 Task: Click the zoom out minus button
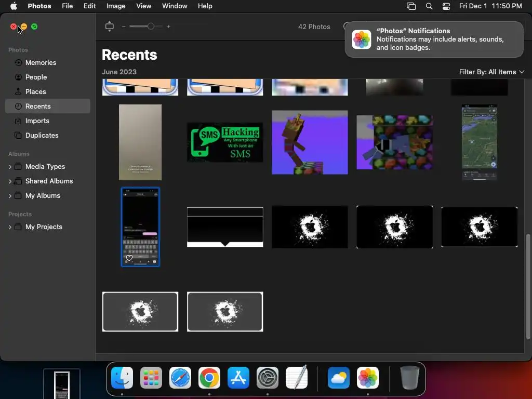124,26
